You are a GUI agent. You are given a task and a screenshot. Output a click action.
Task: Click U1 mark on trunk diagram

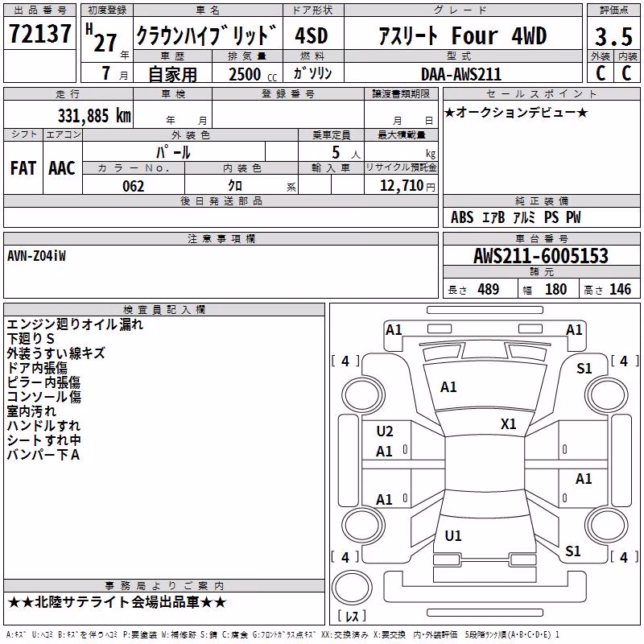(x=453, y=536)
